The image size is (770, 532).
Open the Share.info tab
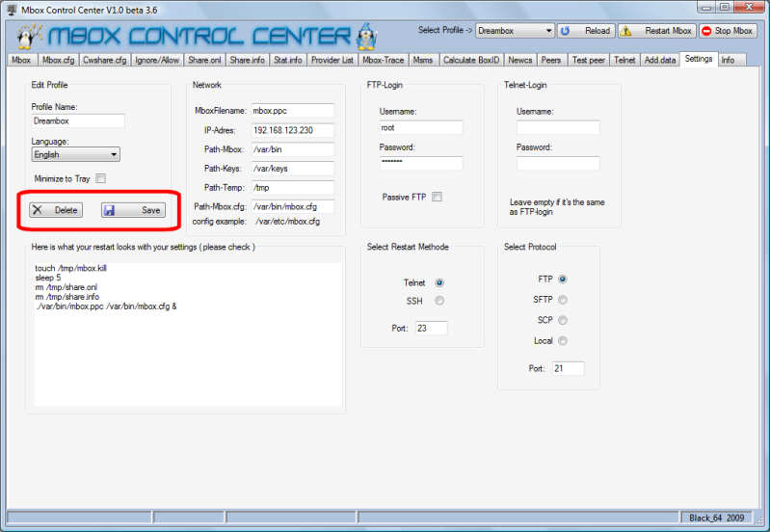[248, 60]
